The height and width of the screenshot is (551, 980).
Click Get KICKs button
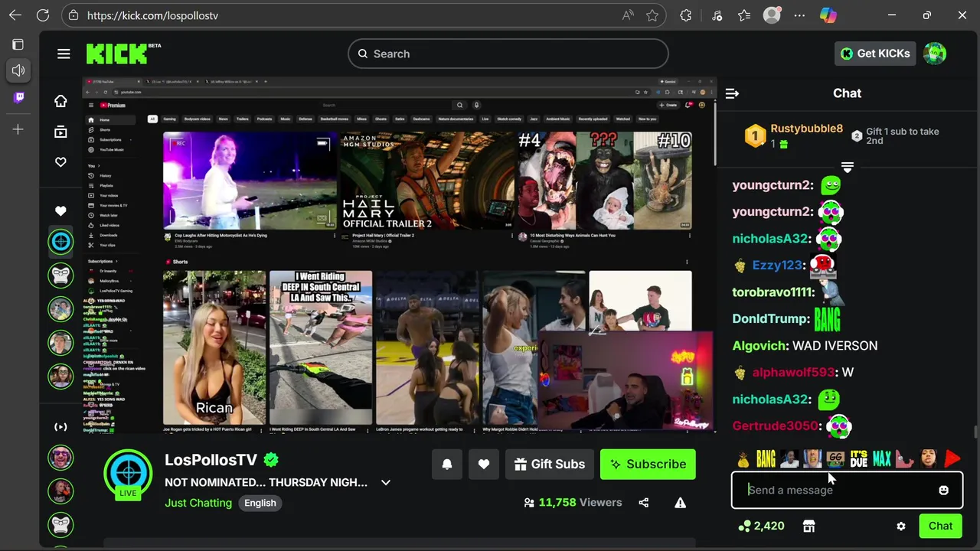[x=875, y=54]
